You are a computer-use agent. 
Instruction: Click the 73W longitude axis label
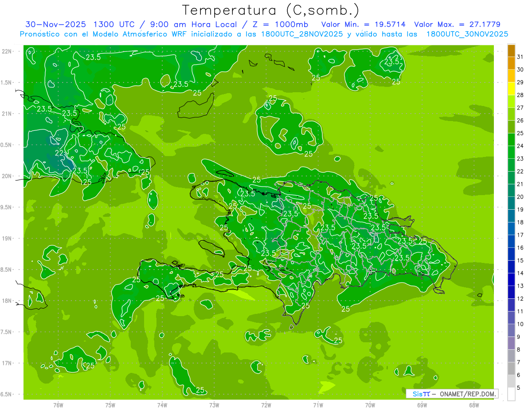(x=214, y=405)
